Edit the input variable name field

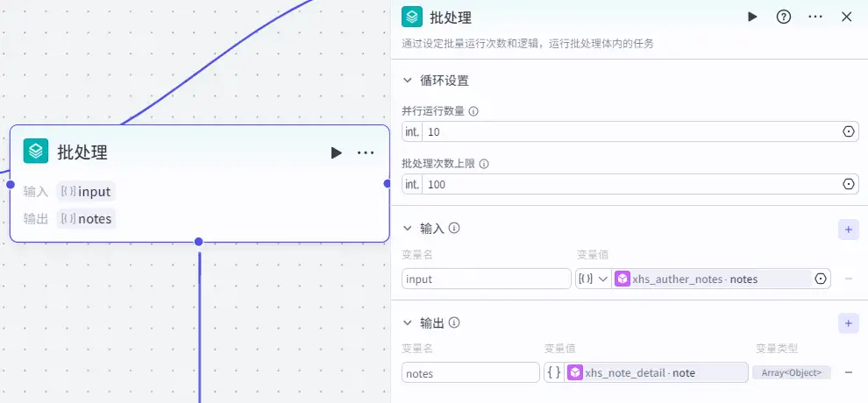pyautogui.click(x=487, y=279)
